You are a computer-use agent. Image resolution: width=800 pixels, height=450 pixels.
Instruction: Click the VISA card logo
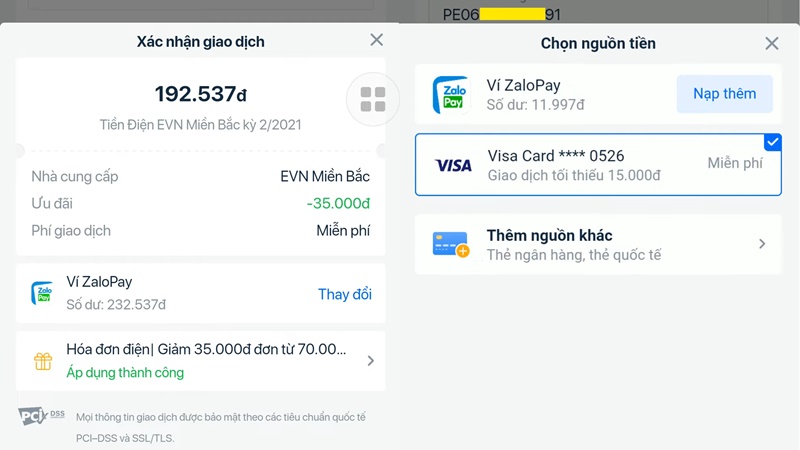[453, 165]
